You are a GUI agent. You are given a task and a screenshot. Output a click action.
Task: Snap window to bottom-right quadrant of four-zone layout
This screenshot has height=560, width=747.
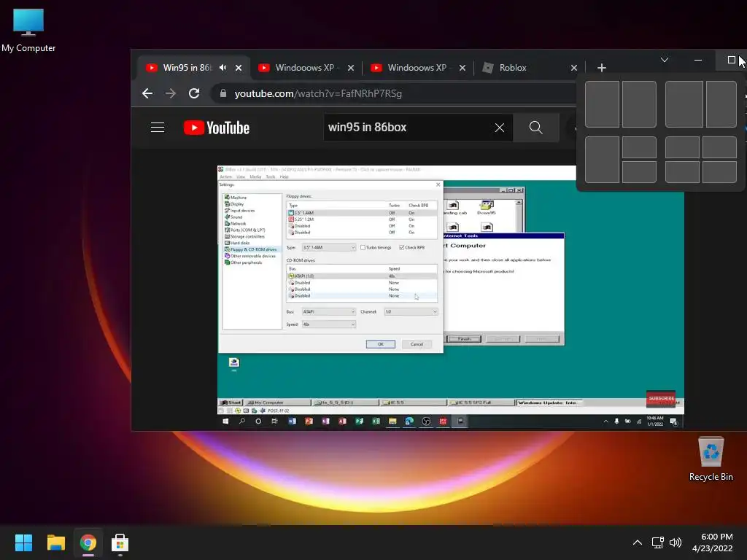point(719,172)
